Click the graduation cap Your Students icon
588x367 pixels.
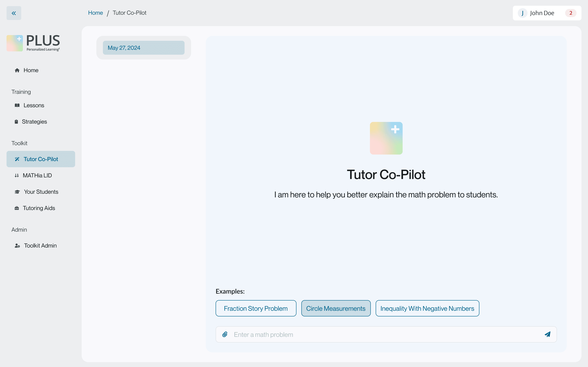click(x=17, y=192)
